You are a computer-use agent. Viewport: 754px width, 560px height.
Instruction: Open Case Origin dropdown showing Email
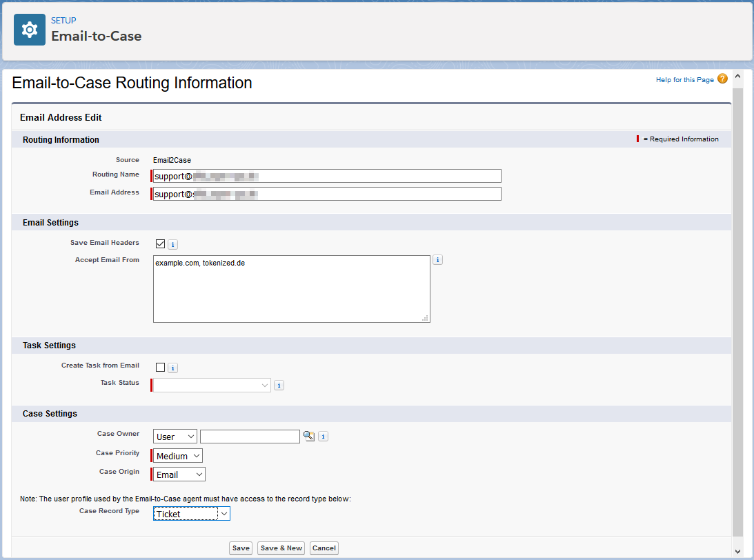coord(179,474)
